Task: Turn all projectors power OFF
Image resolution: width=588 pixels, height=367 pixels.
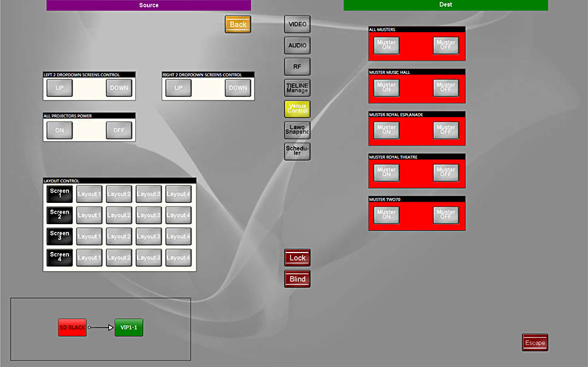Action: pos(119,130)
